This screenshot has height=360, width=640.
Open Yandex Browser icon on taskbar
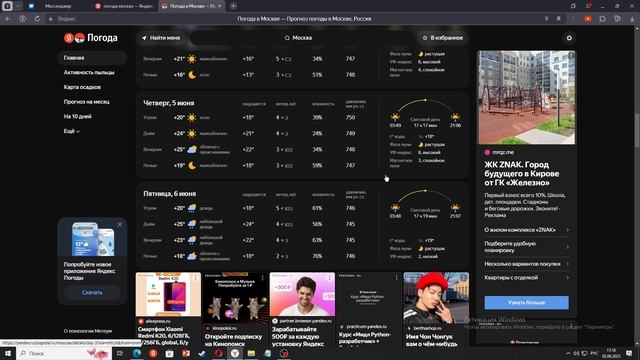[235, 353]
